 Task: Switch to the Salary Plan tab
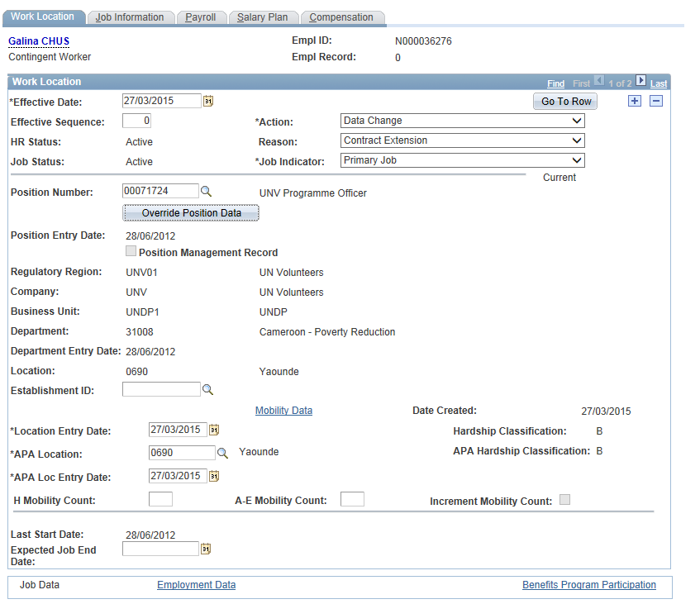(x=263, y=17)
